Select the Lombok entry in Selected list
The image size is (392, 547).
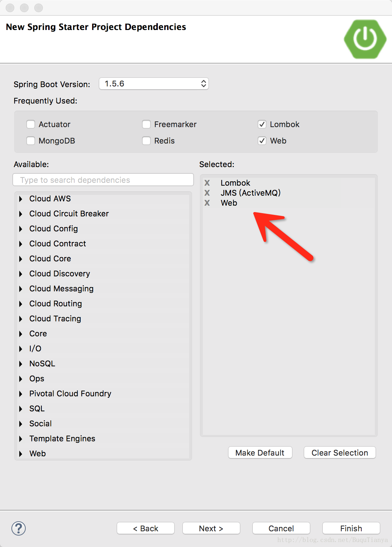point(235,183)
